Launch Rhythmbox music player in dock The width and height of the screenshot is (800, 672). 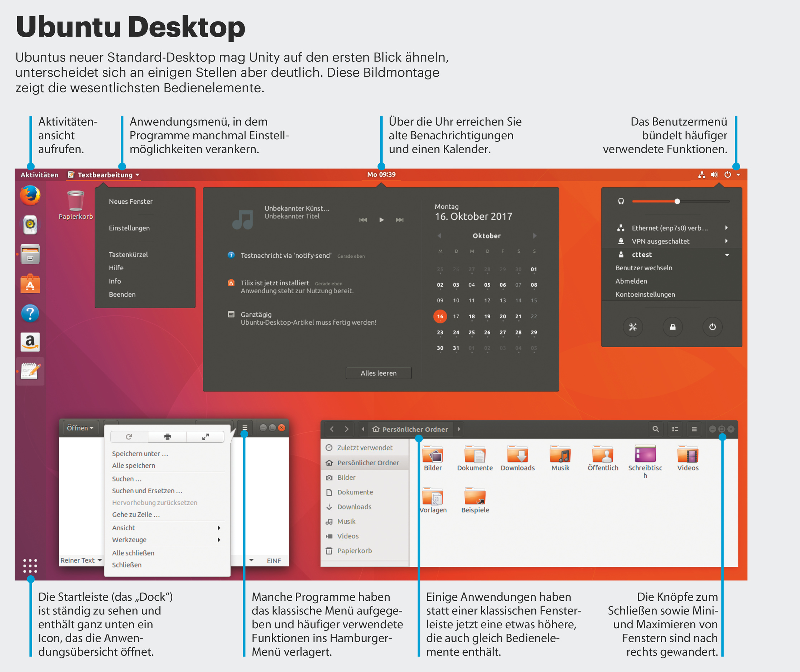pyautogui.click(x=30, y=225)
